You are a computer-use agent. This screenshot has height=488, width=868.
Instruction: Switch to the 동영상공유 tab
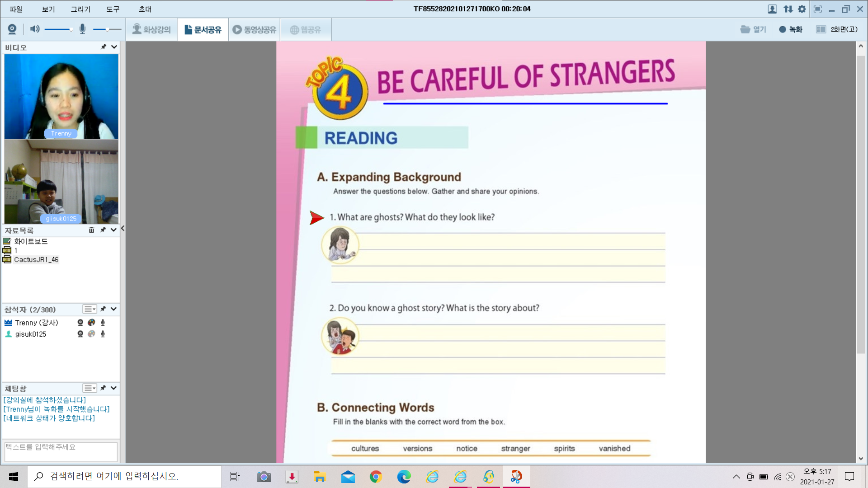255,30
